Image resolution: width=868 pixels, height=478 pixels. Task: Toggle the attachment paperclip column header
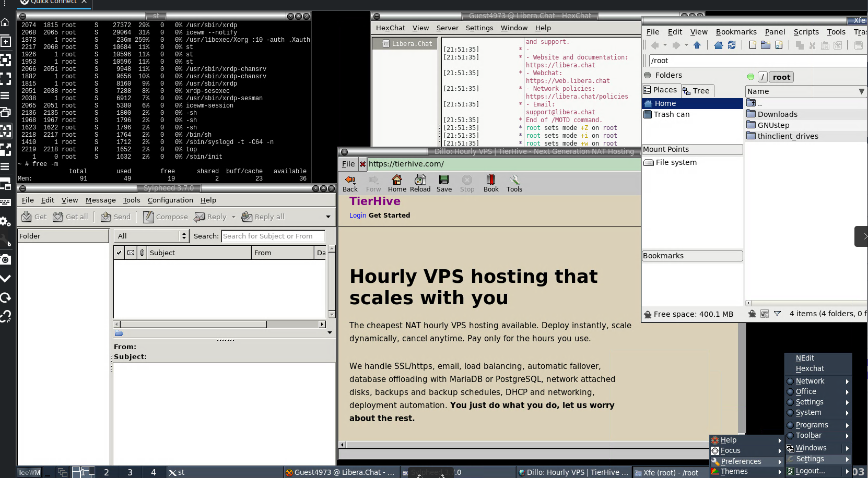point(142,253)
